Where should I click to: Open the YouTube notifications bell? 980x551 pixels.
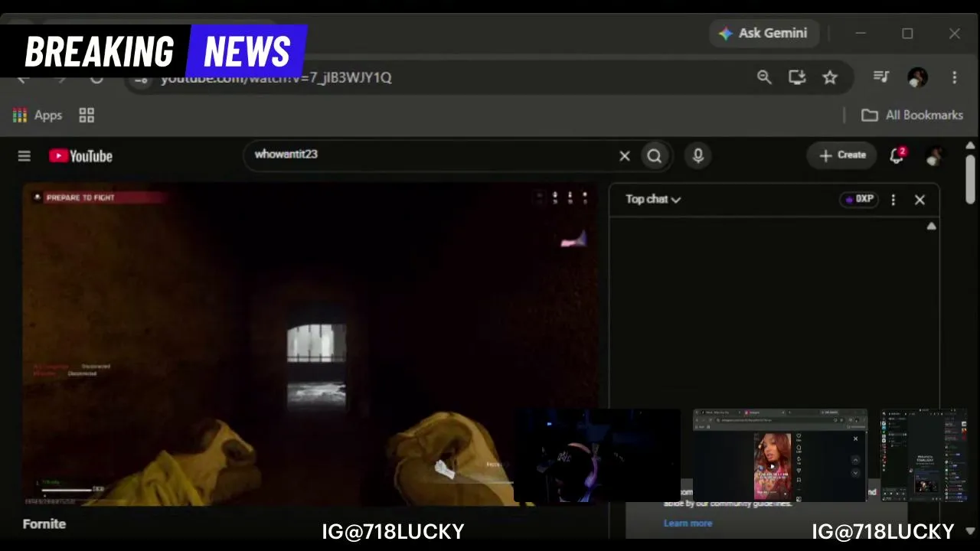pyautogui.click(x=897, y=155)
